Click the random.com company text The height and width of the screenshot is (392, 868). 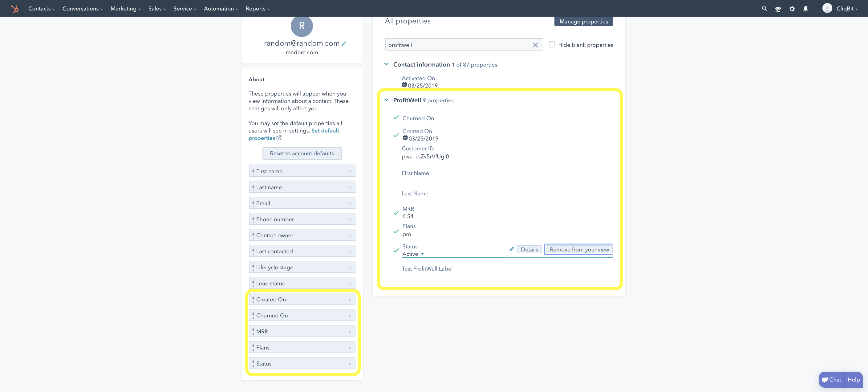point(302,52)
